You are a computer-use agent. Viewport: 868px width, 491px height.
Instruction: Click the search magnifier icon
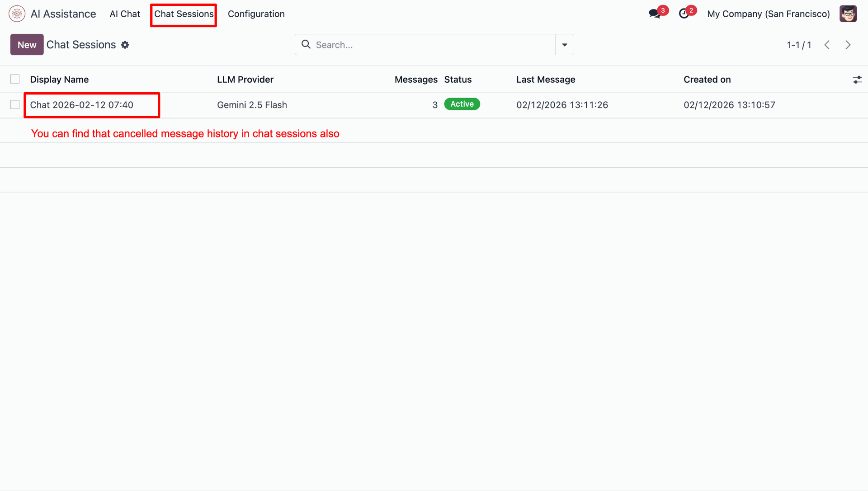coord(306,44)
